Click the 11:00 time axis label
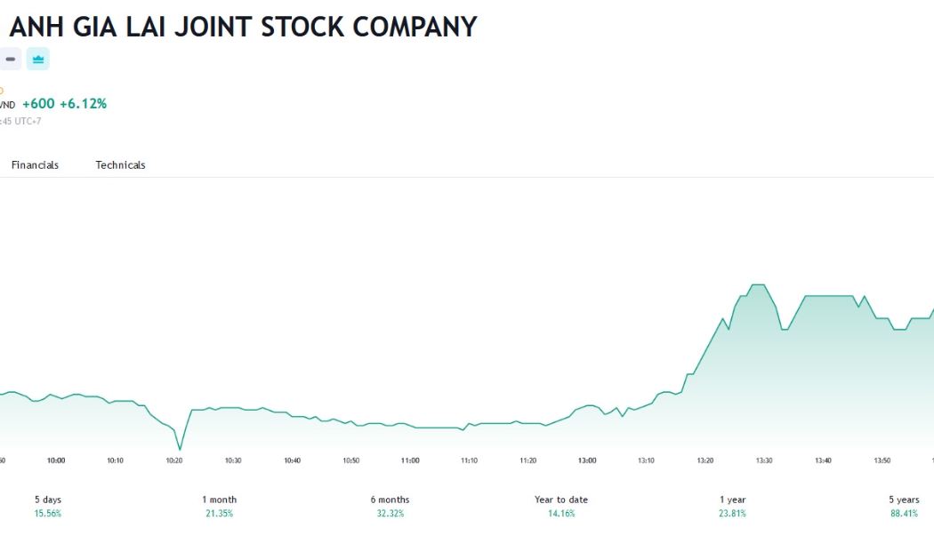Screen dimensions: 934x560 (410, 460)
